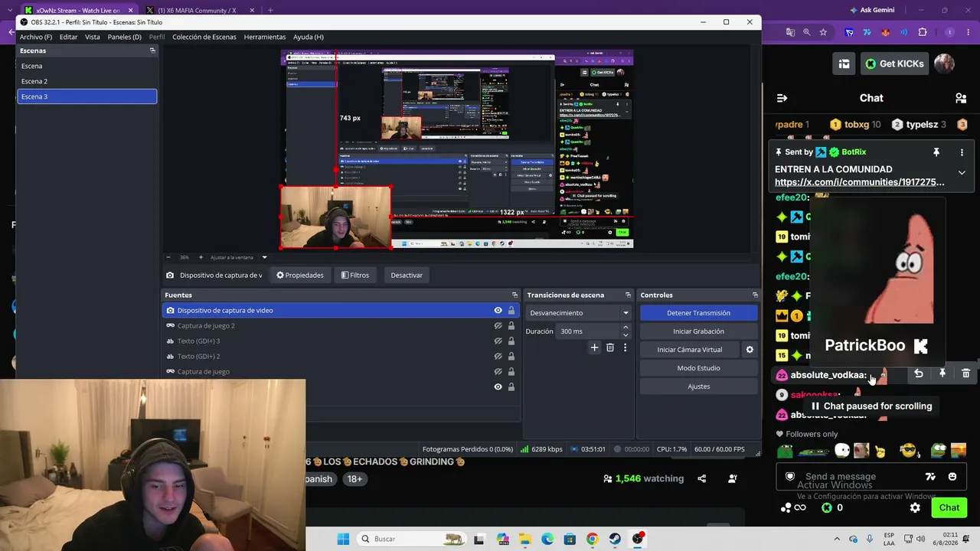Screen dimensions: 980x551
Task: Undock the Fuentes panel
Action: tap(514, 295)
